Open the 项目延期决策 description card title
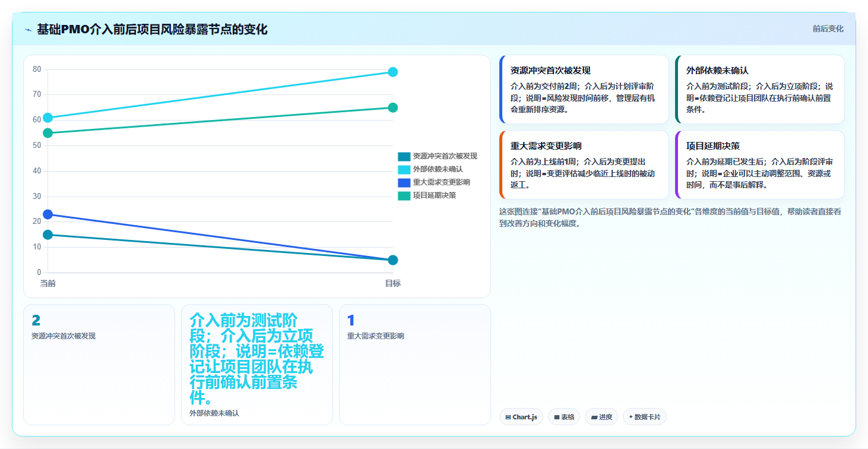 click(713, 146)
